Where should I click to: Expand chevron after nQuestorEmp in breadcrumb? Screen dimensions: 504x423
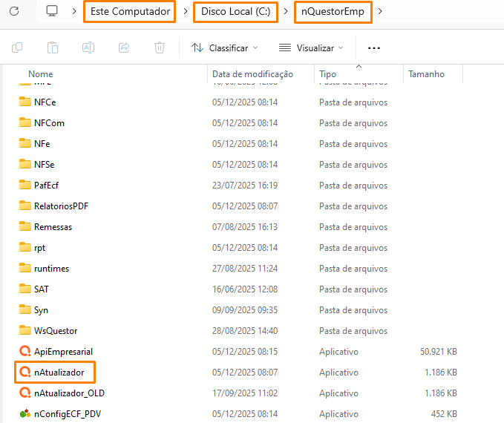[381, 11]
